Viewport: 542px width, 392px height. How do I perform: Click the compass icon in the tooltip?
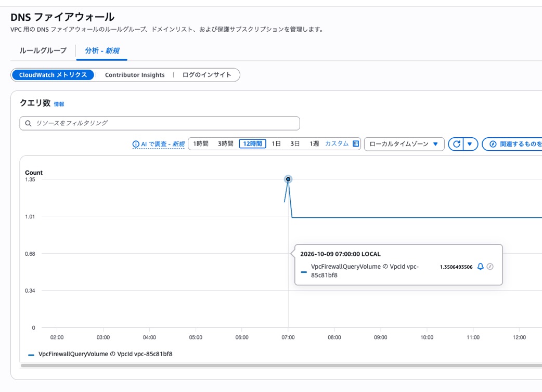pyautogui.click(x=490, y=266)
